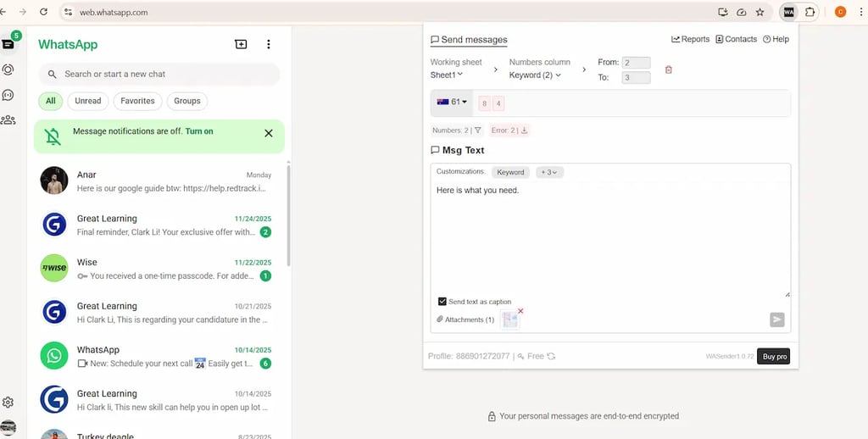The image size is (868, 439).
Task: Open the Contacts link
Action: coord(737,39)
